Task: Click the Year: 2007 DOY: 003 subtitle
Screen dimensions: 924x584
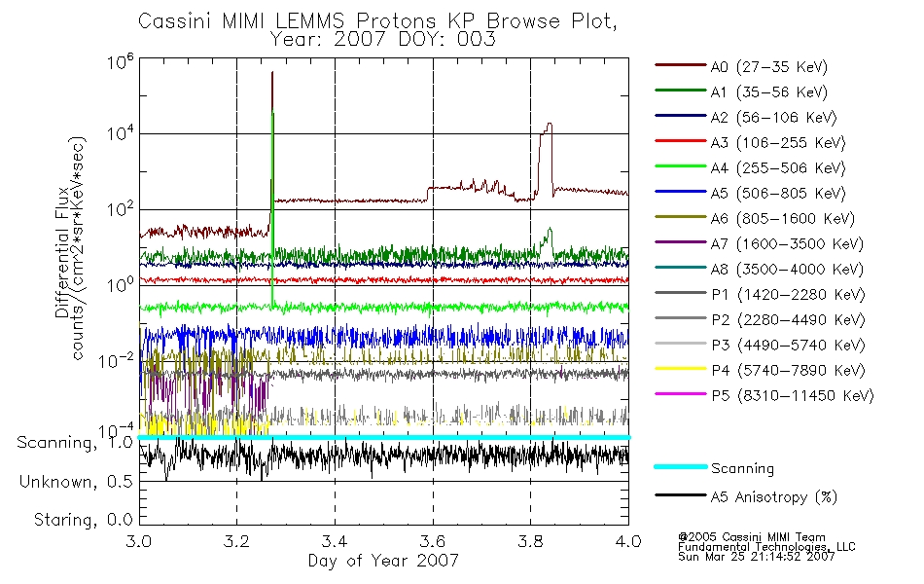Action: tap(382, 40)
